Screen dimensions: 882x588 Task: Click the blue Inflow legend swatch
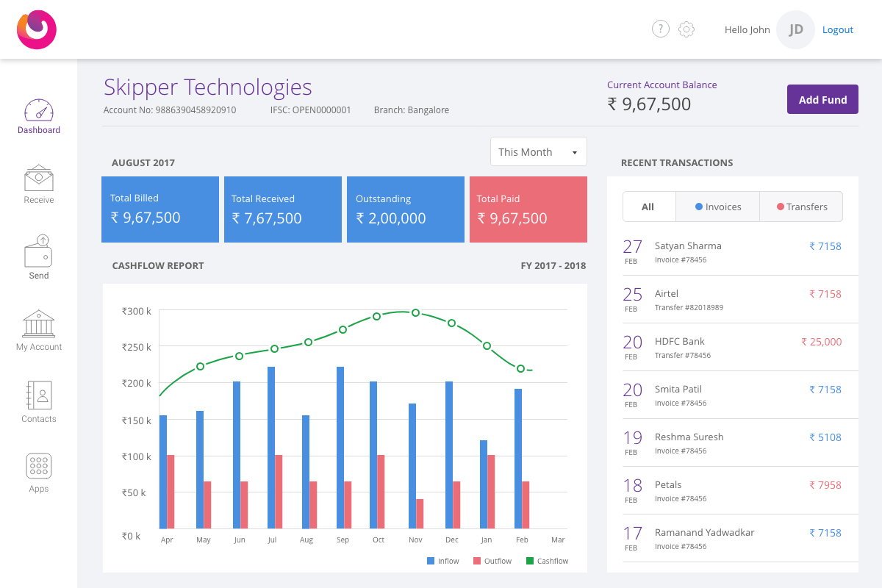pyautogui.click(x=431, y=562)
